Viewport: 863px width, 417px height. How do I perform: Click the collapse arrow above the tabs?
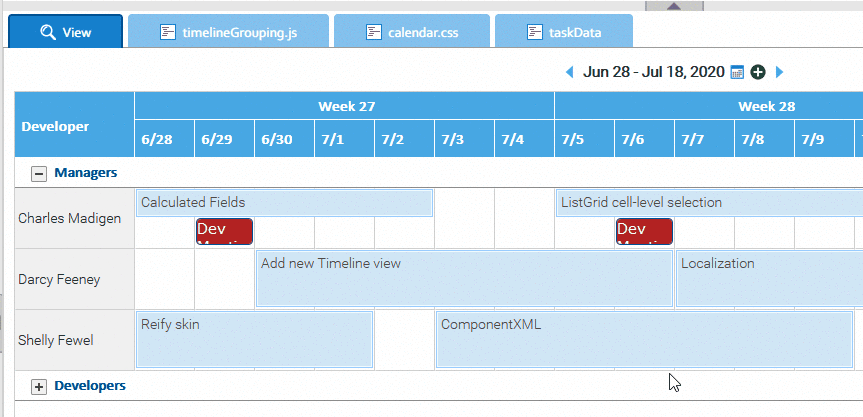tap(674, 6)
